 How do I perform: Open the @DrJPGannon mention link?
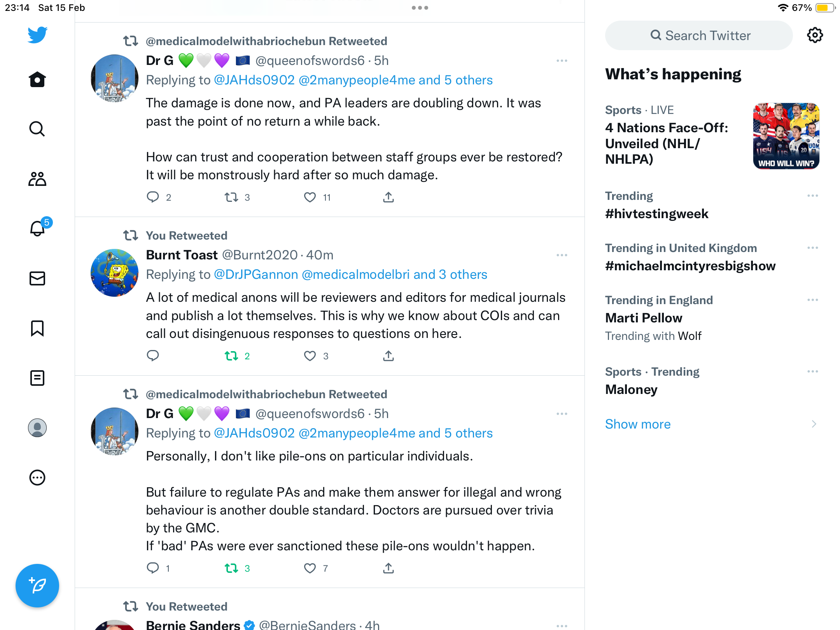click(256, 275)
